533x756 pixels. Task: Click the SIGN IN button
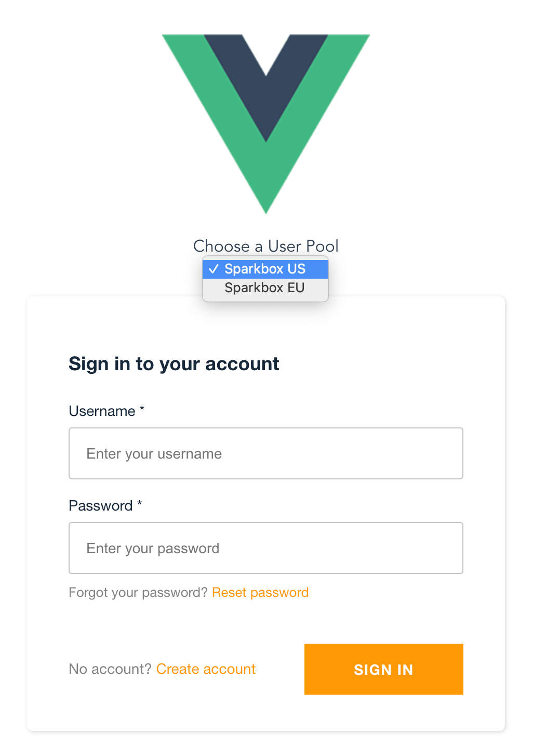(x=383, y=669)
